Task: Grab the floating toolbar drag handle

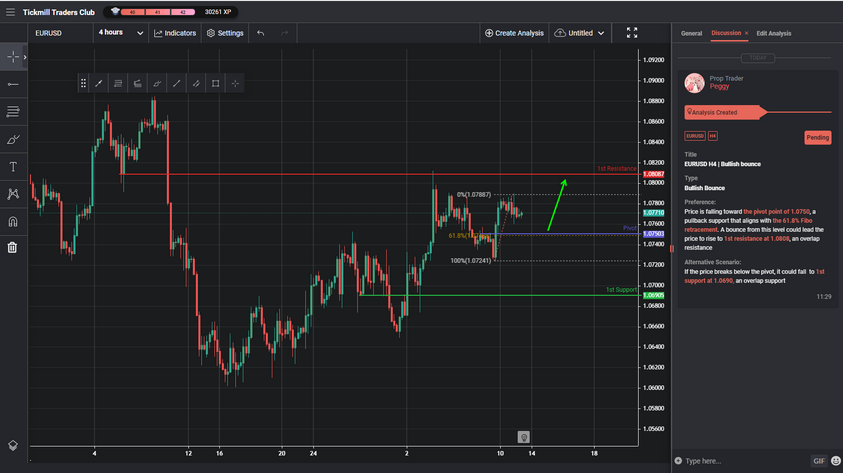Action: pyautogui.click(x=83, y=83)
